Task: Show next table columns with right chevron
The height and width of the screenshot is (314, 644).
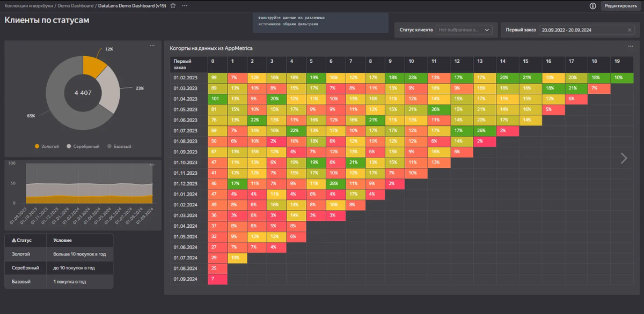Action: [x=624, y=158]
